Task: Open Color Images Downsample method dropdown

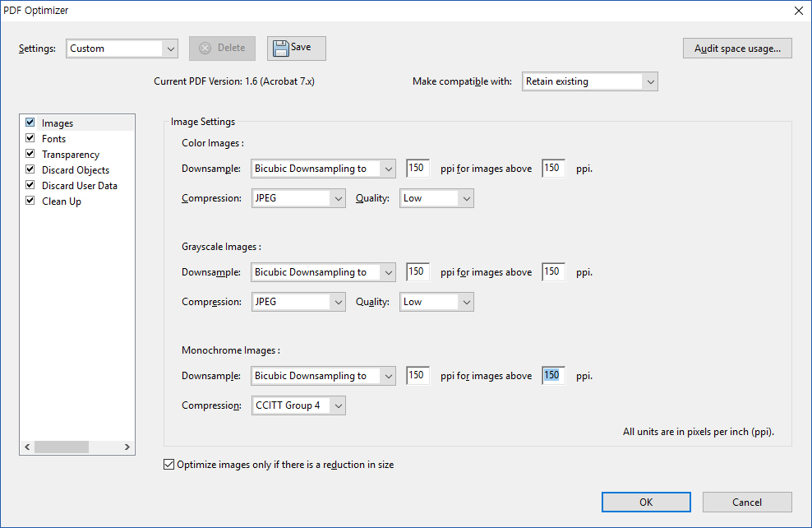Action: click(x=323, y=169)
